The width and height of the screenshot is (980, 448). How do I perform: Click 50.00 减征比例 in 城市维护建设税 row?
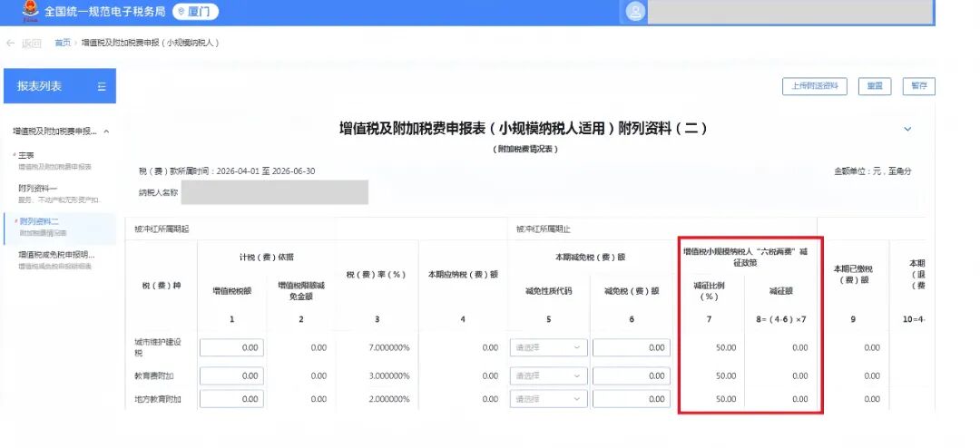point(726,347)
